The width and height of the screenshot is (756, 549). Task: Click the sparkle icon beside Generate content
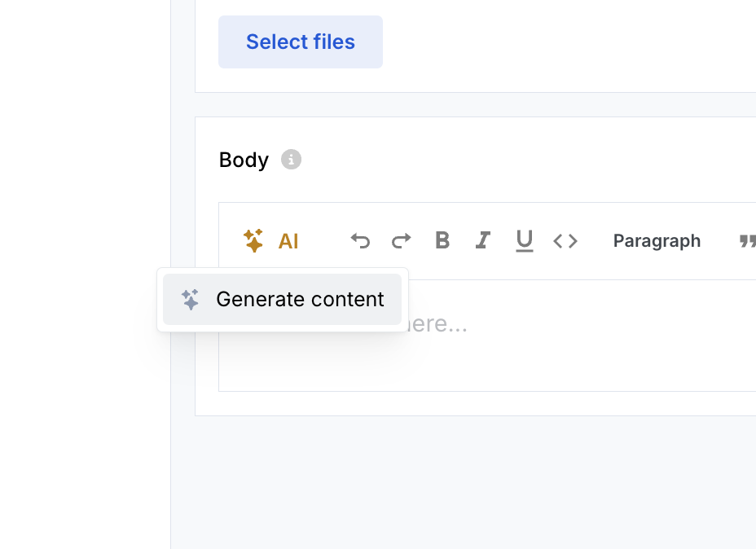tap(190, 299)
